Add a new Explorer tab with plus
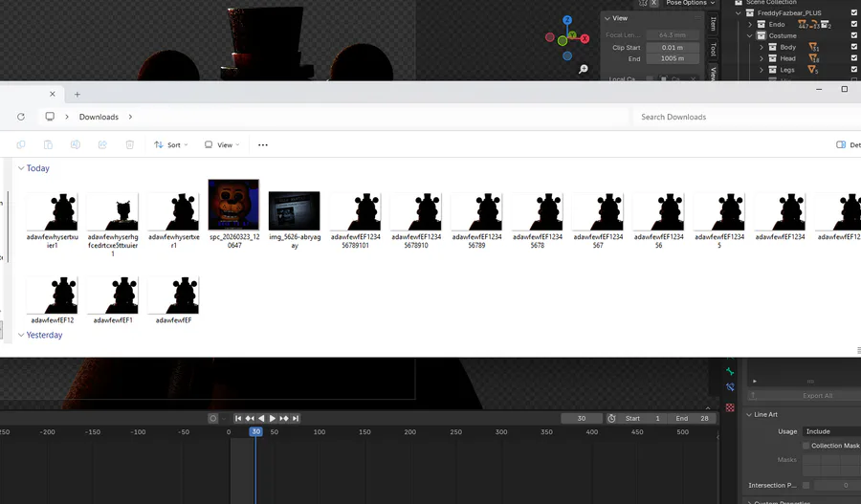 point(77,95)
